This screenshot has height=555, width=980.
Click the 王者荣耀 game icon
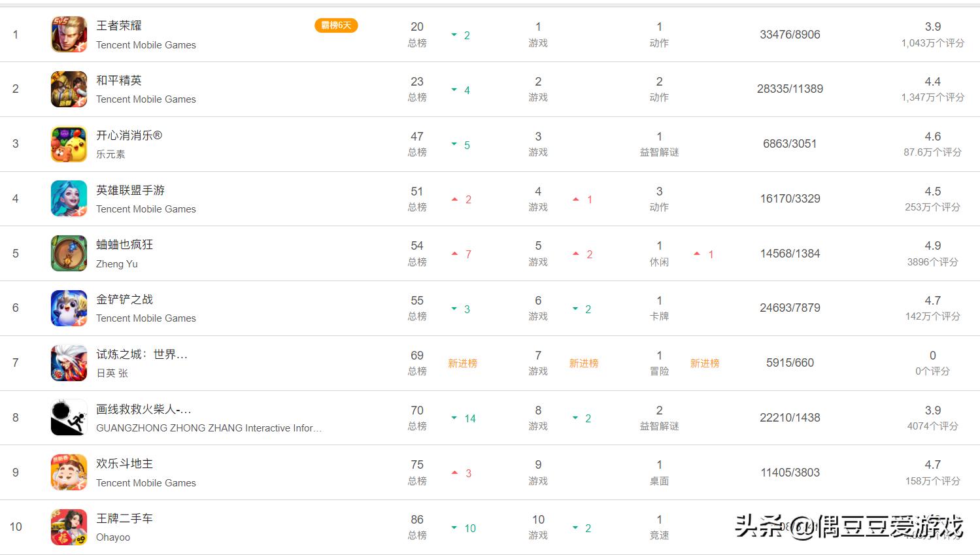click(69, 35)
